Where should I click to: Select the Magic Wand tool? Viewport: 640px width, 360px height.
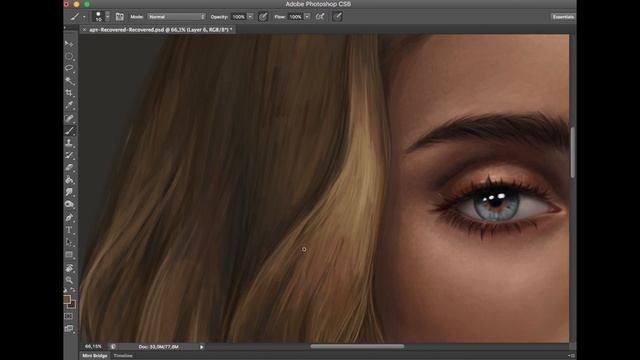tap(69, 81)
